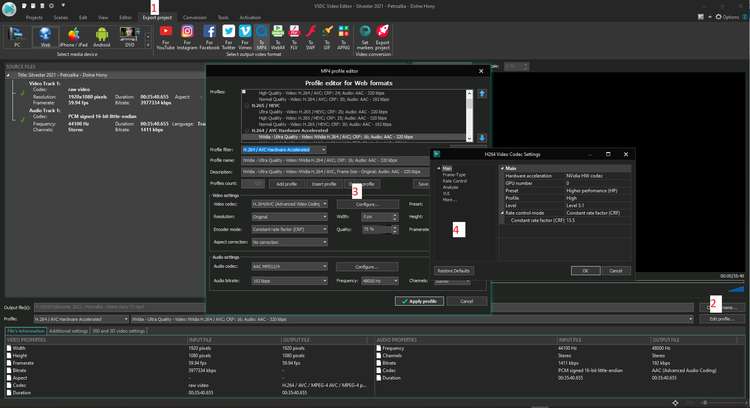Select the For YouTube export icon
Image resolution: width=750 pixels, height=408 pixels.
click(165, 37)
